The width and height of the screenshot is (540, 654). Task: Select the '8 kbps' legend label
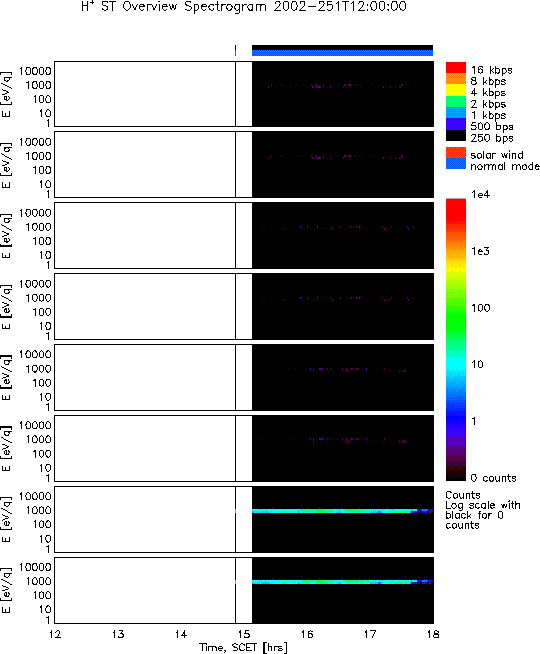[x=488, y=81]
